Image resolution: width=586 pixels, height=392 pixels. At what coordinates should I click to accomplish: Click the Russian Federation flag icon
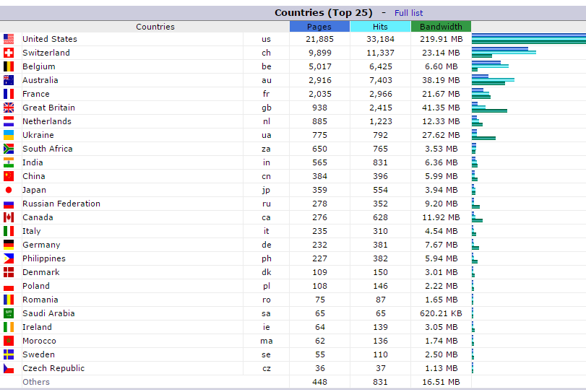pos(9,204)
